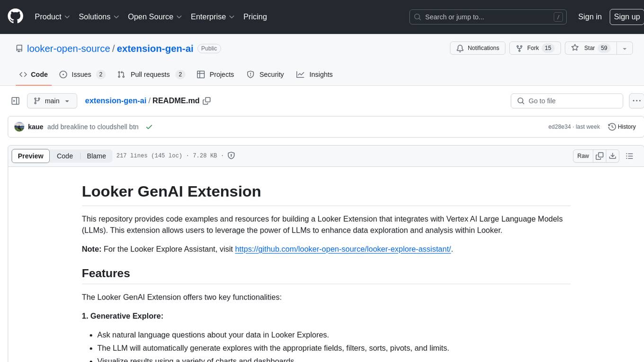Select the Code view
Viewport: 644px width, 362px height.
[x=65, y=156]
